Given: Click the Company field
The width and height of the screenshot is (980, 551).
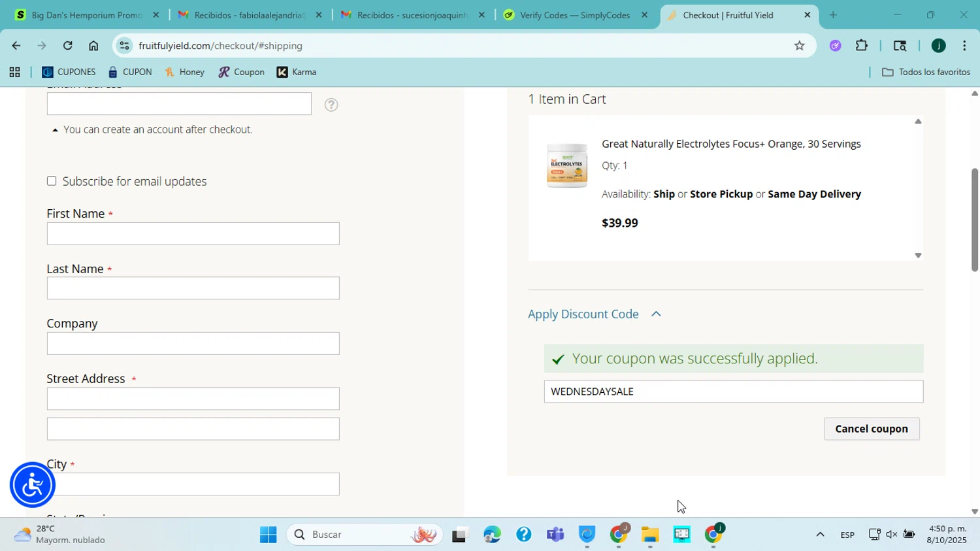Looking at the screenshot, I should 193,343.
